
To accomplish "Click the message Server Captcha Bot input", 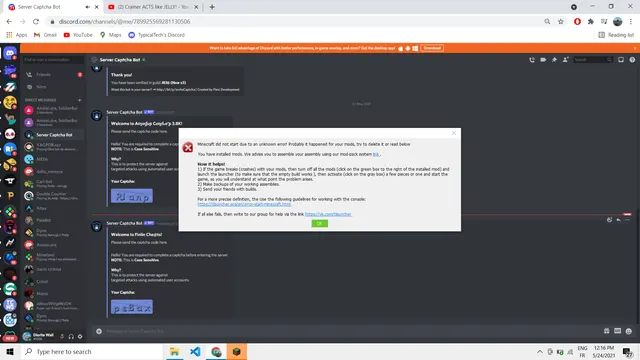I will pos(351,331).
